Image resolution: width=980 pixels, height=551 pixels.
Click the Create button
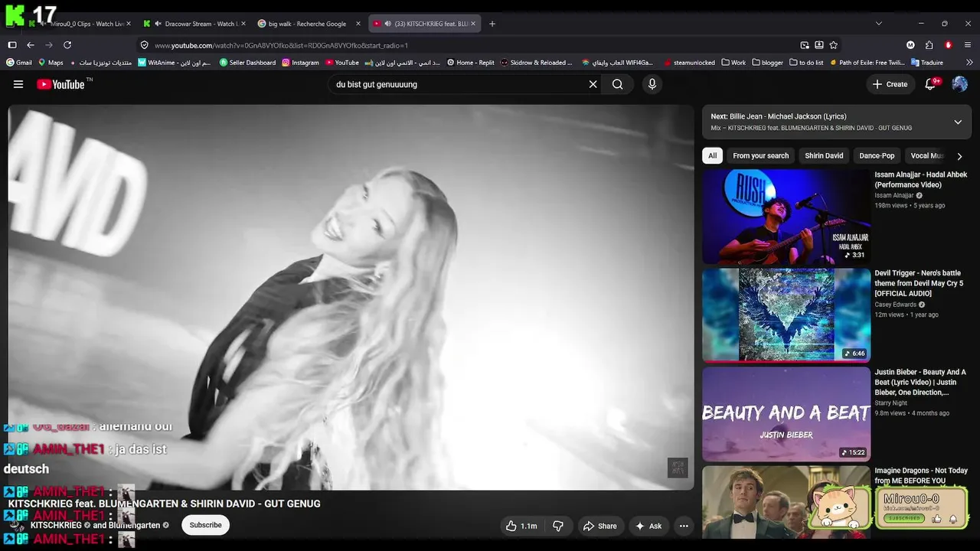(890, 84)
